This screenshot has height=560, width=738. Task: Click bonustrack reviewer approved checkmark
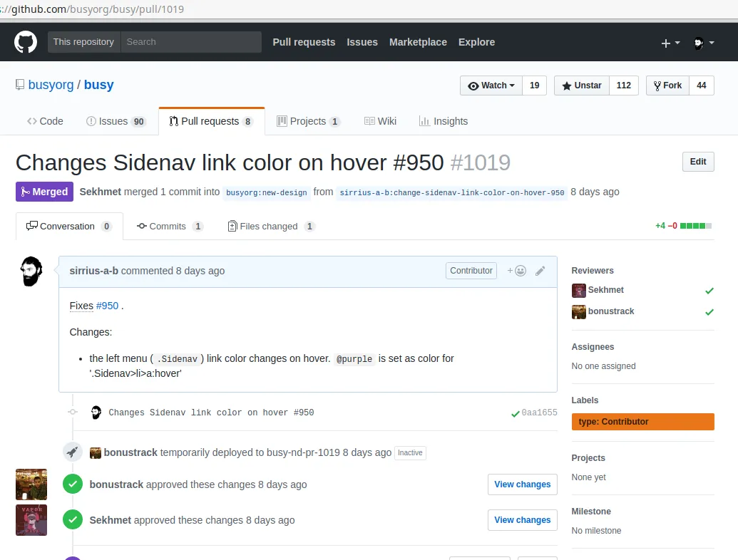tap(709, 312)
